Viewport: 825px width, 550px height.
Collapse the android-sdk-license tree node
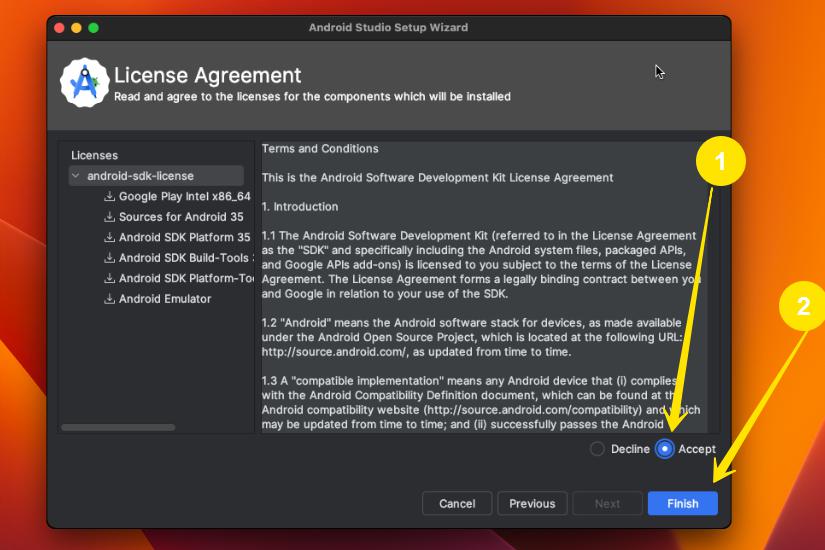pyautogui.click(x=76, y=176)
